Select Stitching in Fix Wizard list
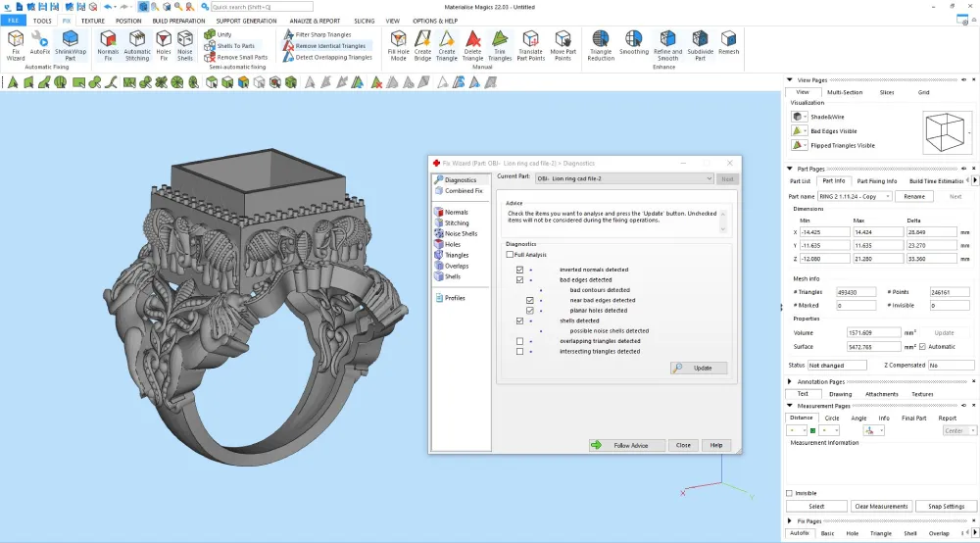 point(457,223)
